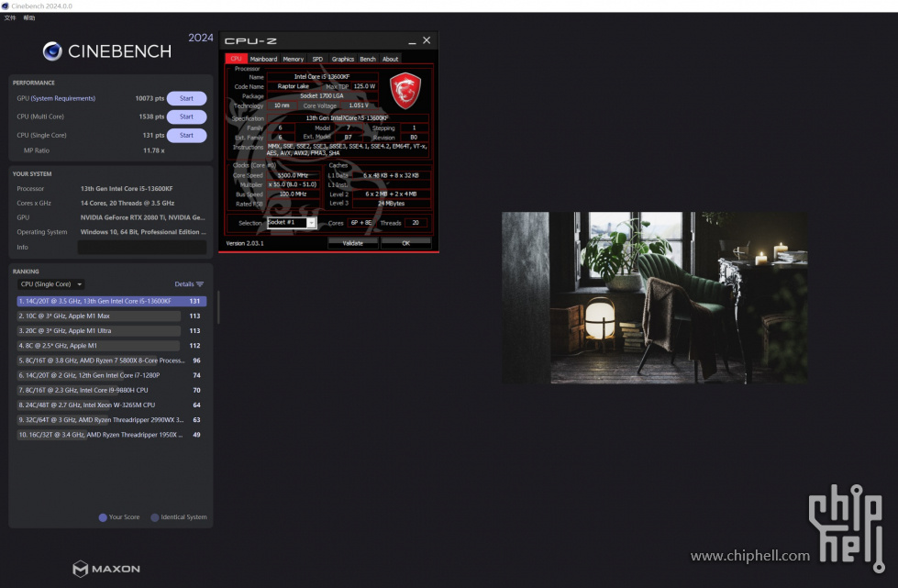898x588 pixels.
Task: Expand the CPU (Single Core) ranking dropdown
Action: point(51,284)
